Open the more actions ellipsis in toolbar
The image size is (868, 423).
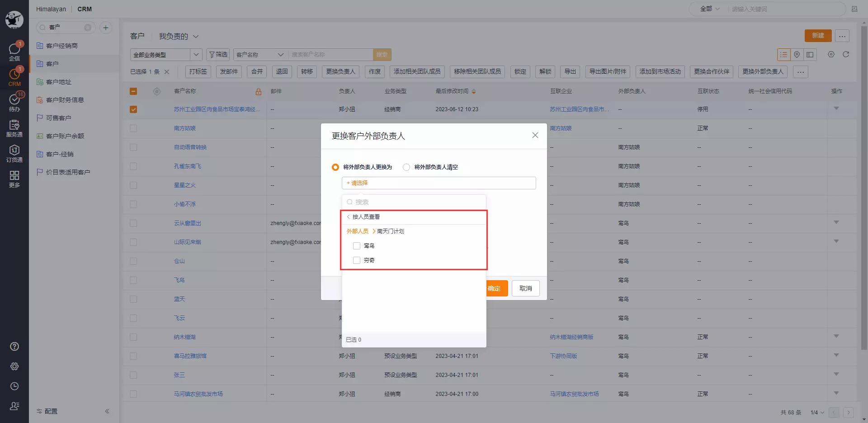coord(801,72)
